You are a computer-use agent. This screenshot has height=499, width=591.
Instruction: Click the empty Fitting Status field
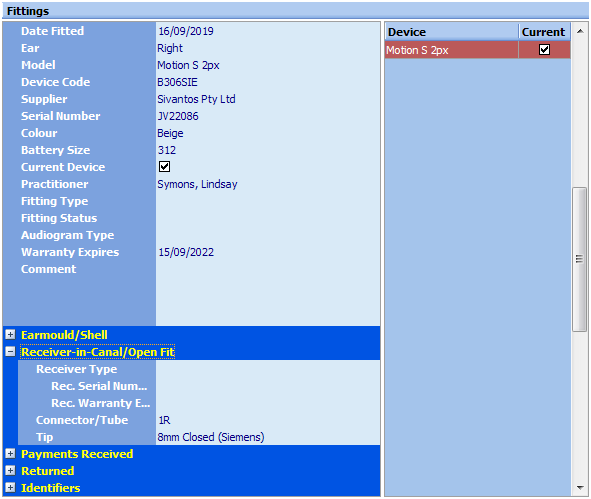point(268,218)
